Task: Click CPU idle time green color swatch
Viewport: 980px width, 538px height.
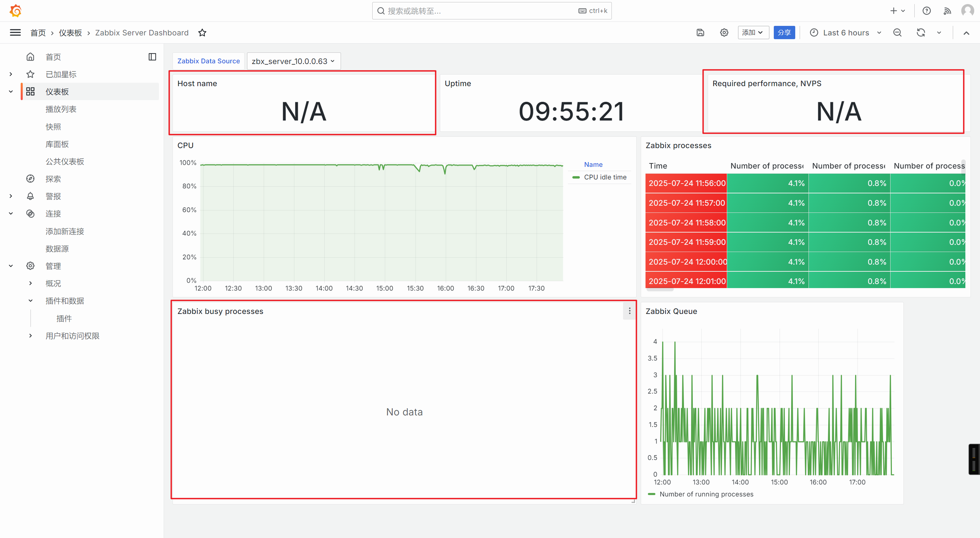Action: coord(576,177)
